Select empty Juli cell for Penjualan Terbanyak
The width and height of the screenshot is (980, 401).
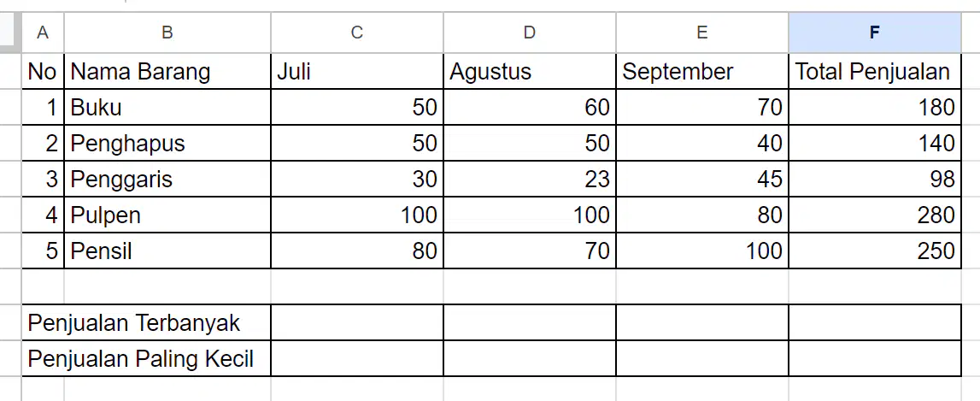(357, 323)
